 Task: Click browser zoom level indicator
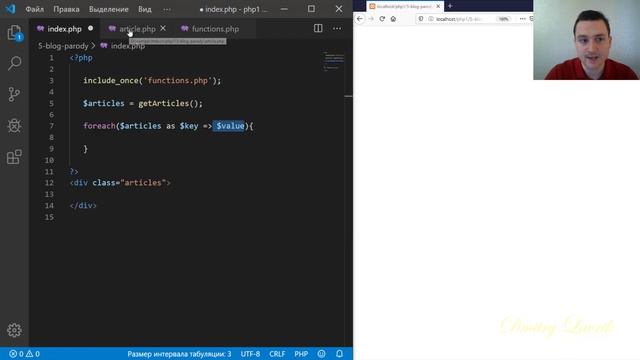(504, 19)
